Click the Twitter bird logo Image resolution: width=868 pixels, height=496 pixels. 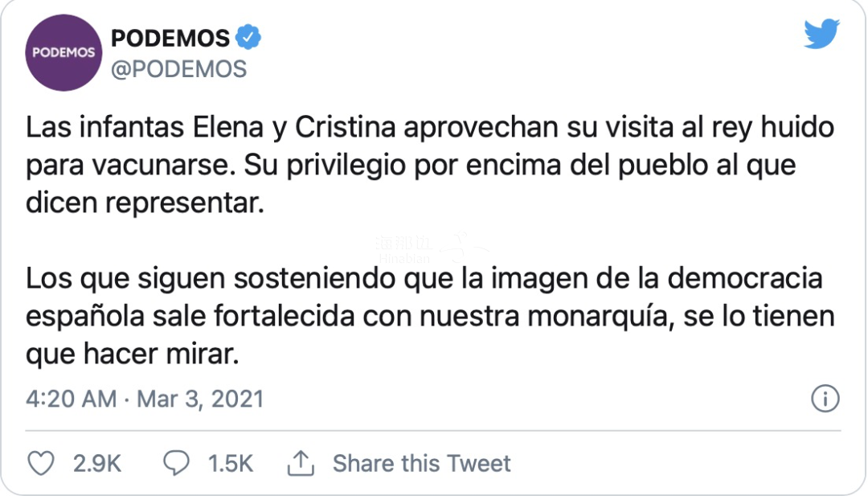click(822, 33)
